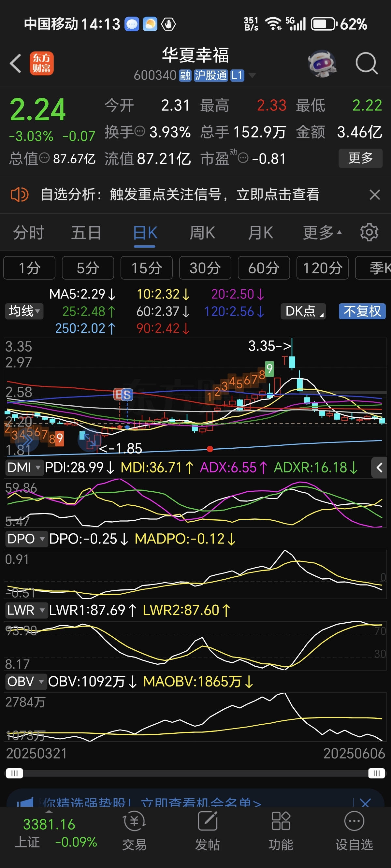391x868 pixels.
Task: Tap the 沪股通 badge
Action: pos(211,76)
